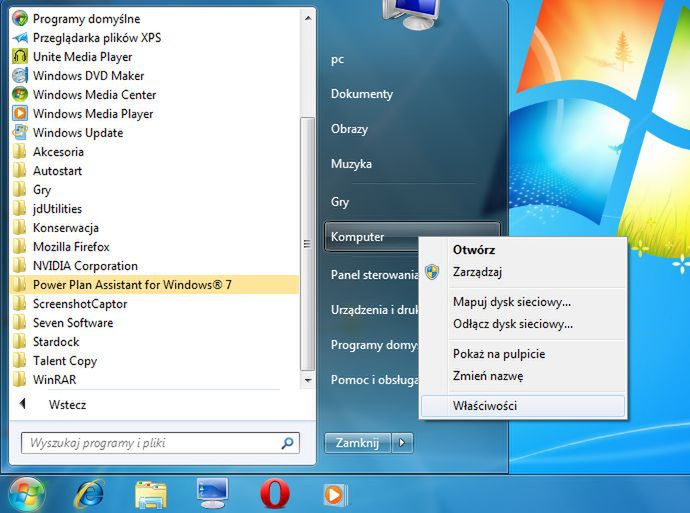690x513 pixels.
Task: Select Odłącz dysk sieciowy... option
Action: [513, 324]
